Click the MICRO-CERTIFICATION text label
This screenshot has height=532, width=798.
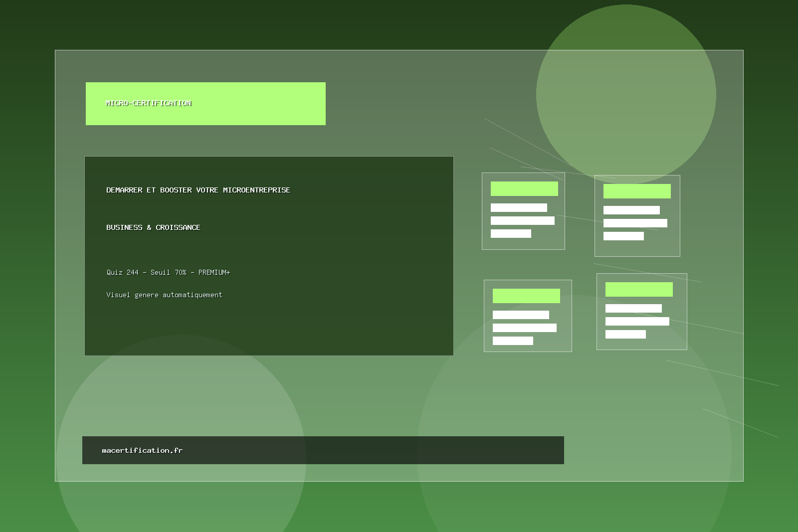148,103
